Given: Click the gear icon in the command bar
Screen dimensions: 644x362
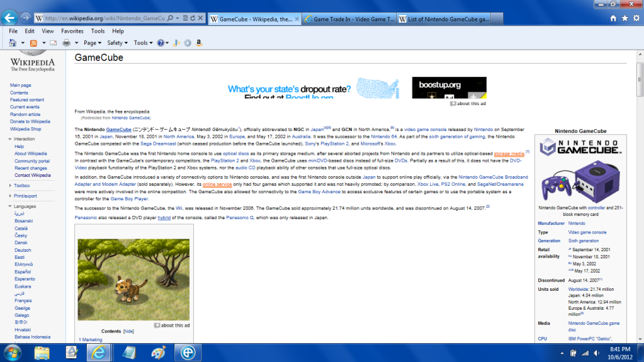Looking at the screenshot, I should pyautogui.click(x=188, y=43).
